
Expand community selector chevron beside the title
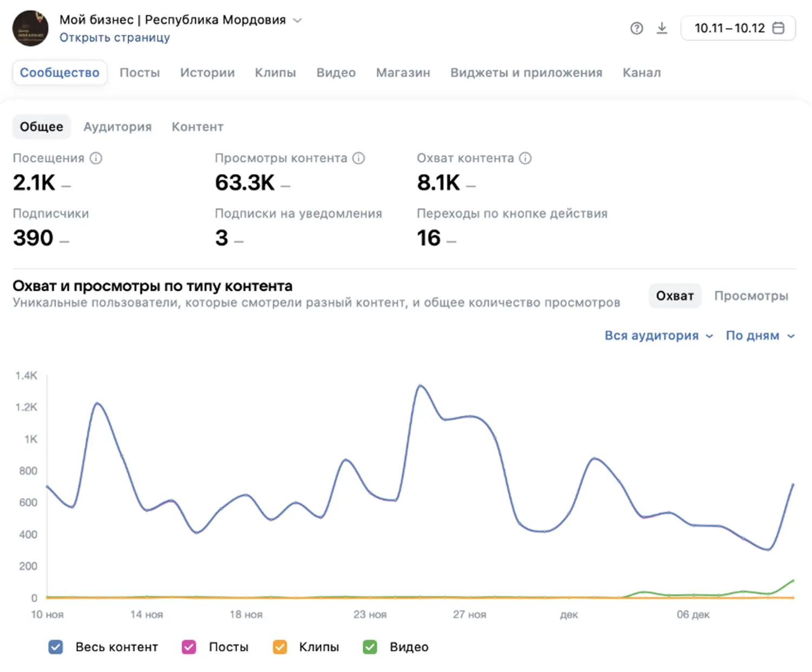click(x=297, y=21)
